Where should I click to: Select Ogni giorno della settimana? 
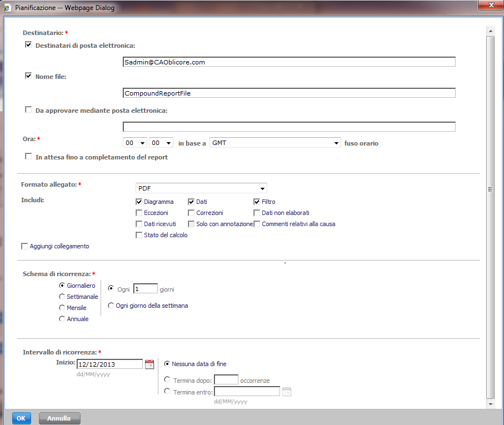coord(111,305)
